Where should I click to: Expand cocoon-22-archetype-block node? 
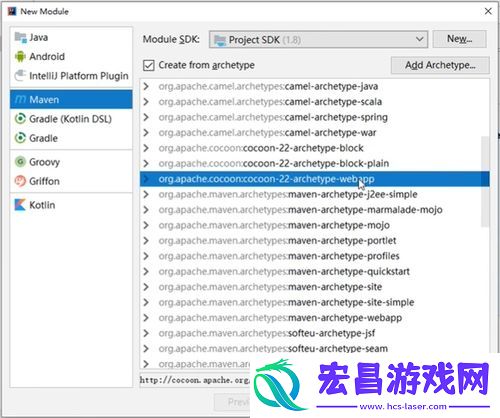[x=146, y=148]
